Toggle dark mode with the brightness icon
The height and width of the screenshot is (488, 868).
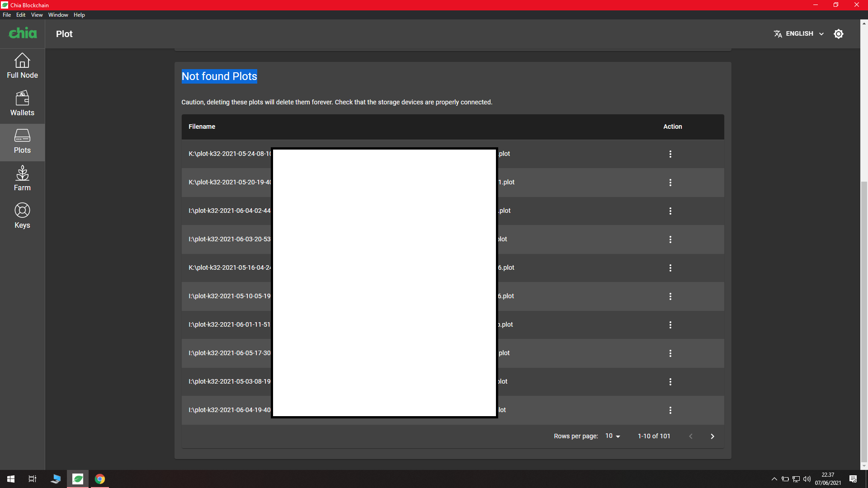838,34
